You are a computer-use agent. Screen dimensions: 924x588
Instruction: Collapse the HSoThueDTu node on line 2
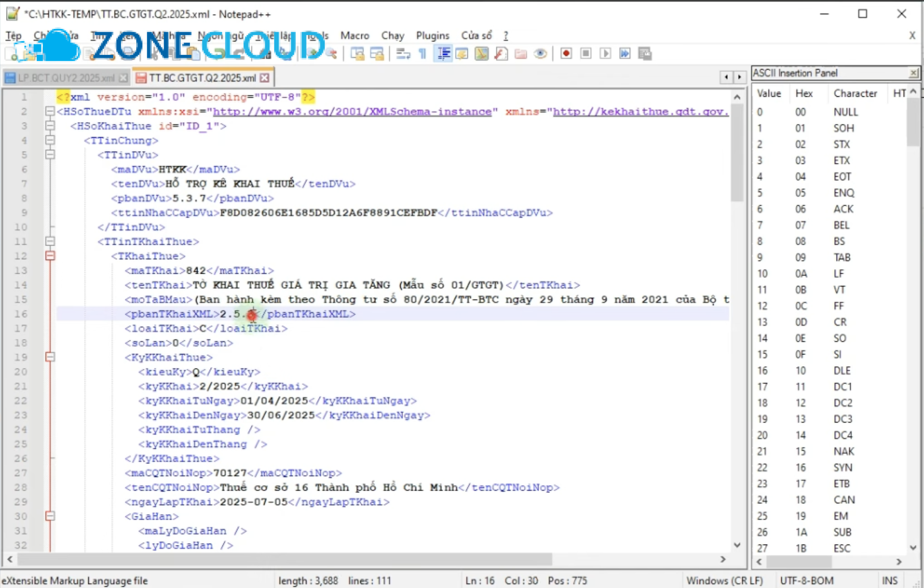tap(50, 111)
